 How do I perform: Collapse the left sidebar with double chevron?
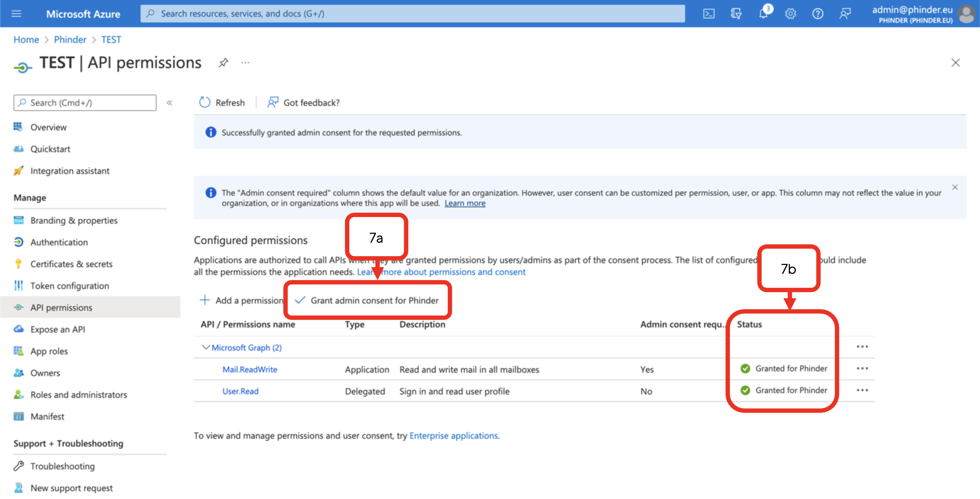(x=170, y=103)
